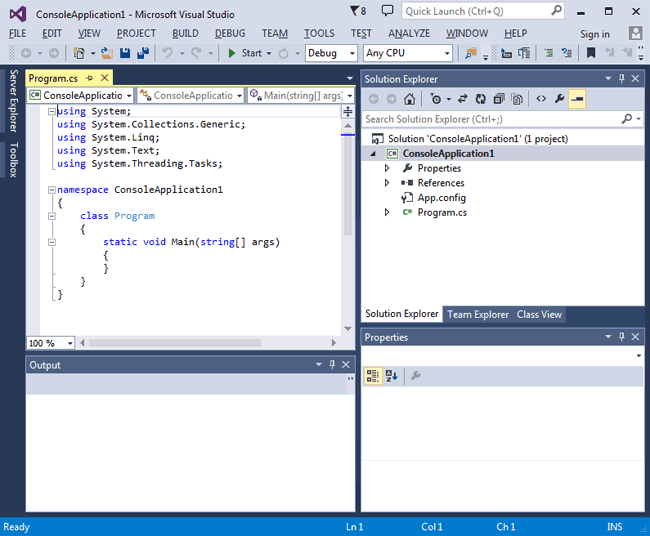Open the DEBUG menu
Screen dimensions: 650x536
pos(230,33)
